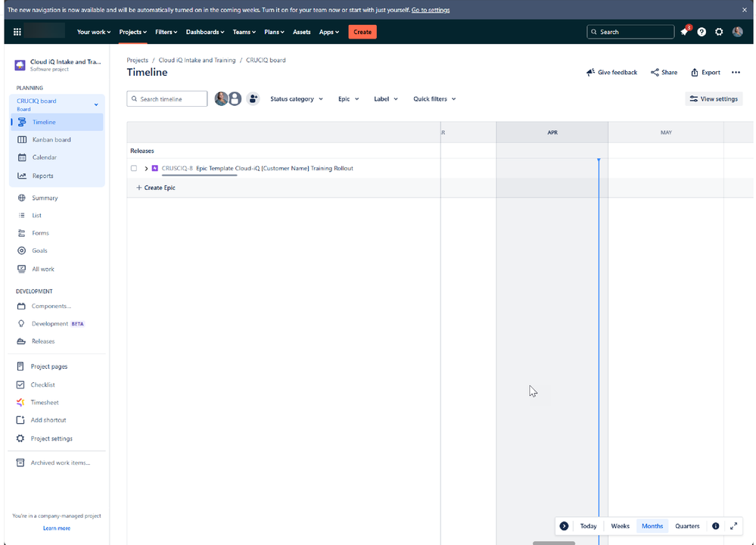Click the Timesheet icon in sidebar

[20, 402]
